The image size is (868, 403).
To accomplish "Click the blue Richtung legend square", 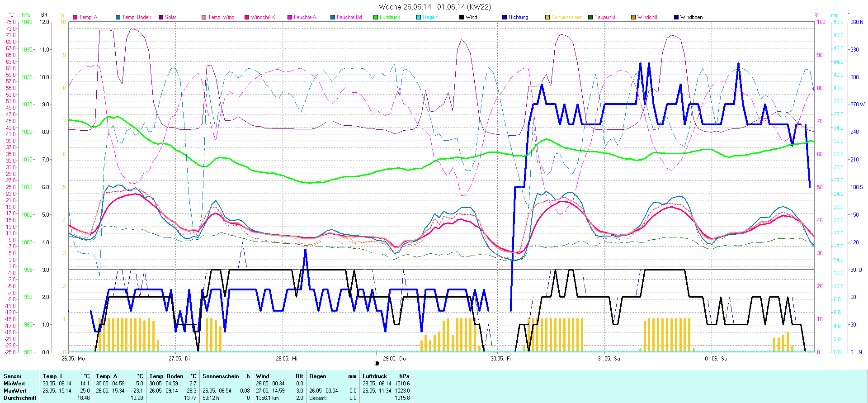I will 505,17.
